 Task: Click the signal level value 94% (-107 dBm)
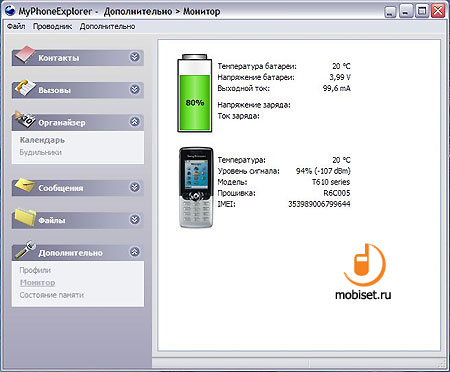[323, 171]
